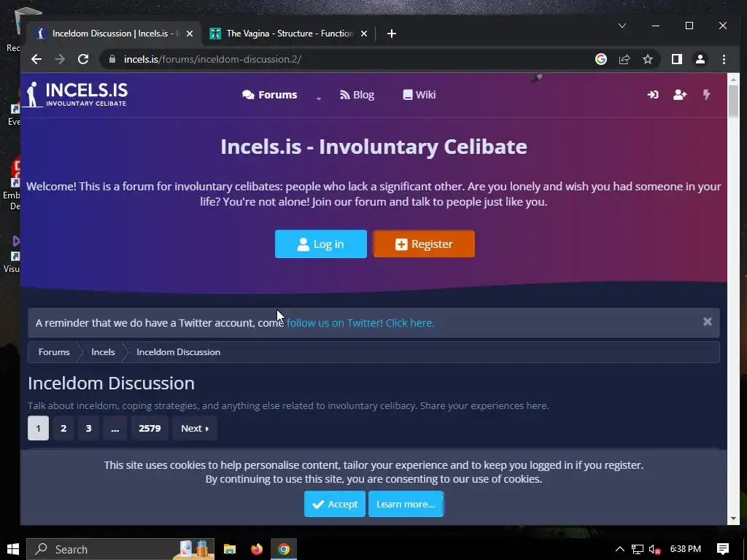This screenshot has width=747, height=560.
Task: Click scrollbar up arrow
Action: 733,79
